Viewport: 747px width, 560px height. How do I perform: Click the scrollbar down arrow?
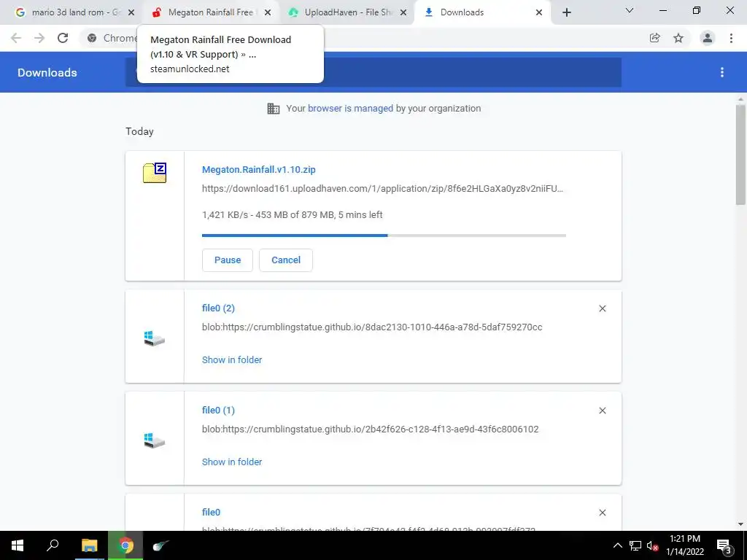(x=740, y=525)
